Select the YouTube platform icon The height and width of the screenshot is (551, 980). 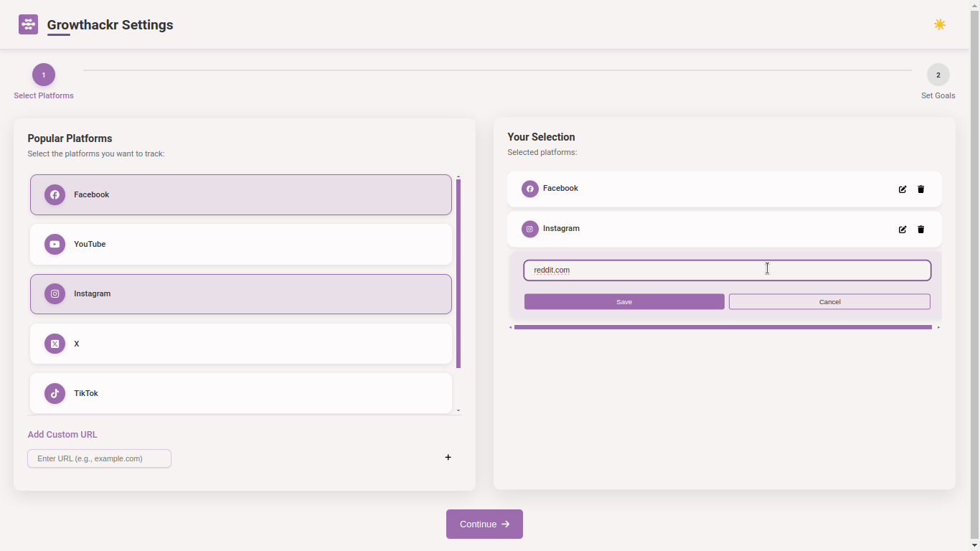[x=55, y=244]
